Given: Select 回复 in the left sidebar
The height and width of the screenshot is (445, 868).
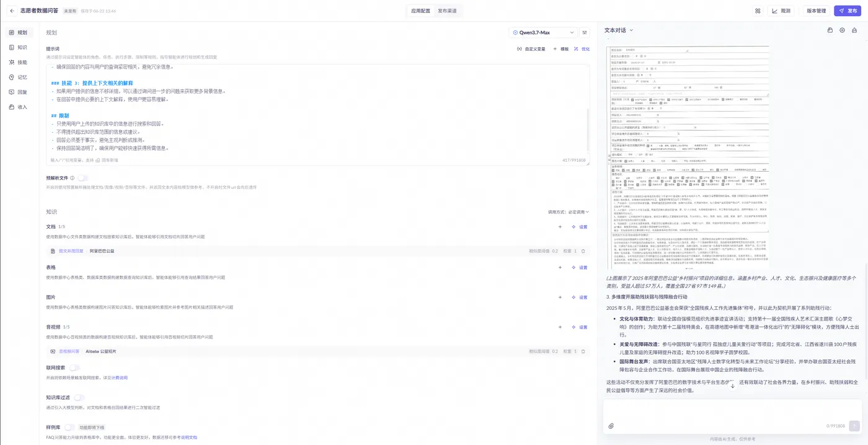Looking at the screenshot, I should pyautogui.click(x=19, y=92).
